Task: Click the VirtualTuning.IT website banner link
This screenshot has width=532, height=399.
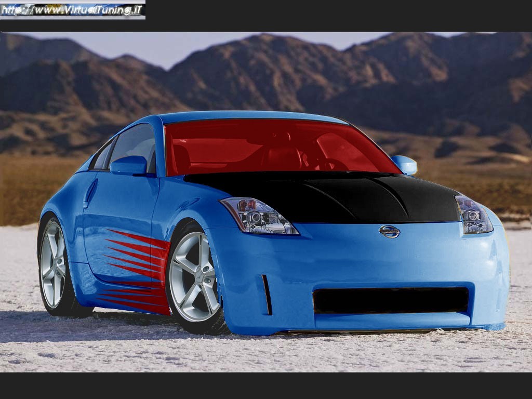Action: click(73, 10)
